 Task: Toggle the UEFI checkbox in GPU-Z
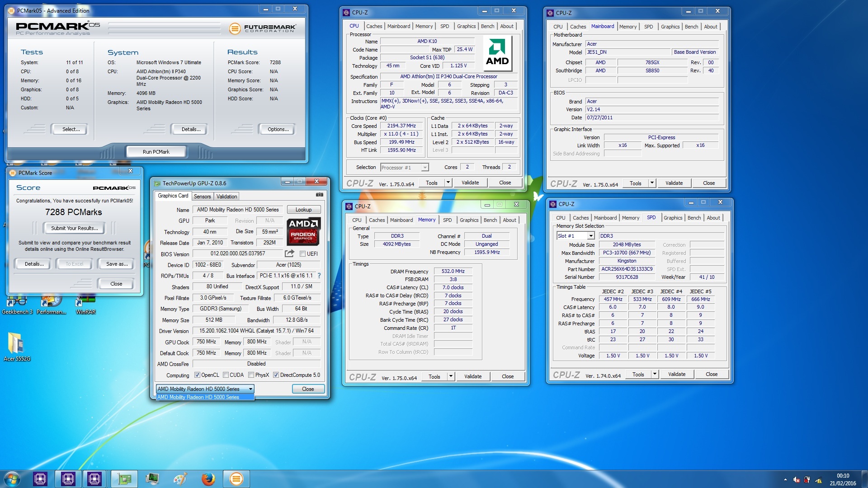coord(302,253)
